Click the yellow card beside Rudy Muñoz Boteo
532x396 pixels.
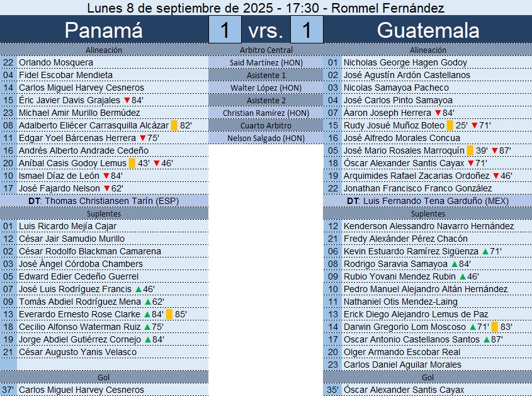click(x=450, y=125)
